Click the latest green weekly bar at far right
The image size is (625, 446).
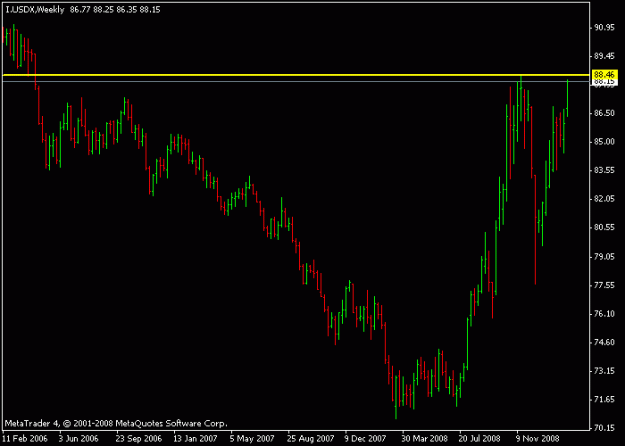[567, 98]
